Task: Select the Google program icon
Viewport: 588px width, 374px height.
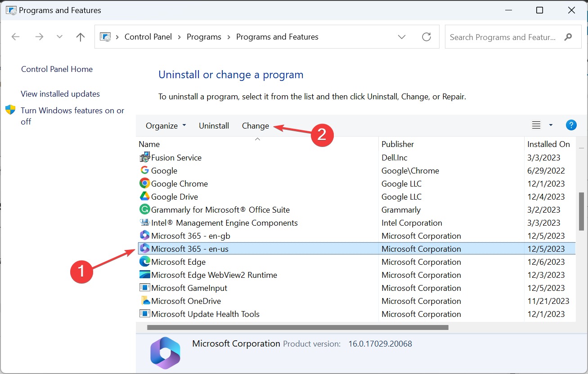Action: click(x=145, y=170)
